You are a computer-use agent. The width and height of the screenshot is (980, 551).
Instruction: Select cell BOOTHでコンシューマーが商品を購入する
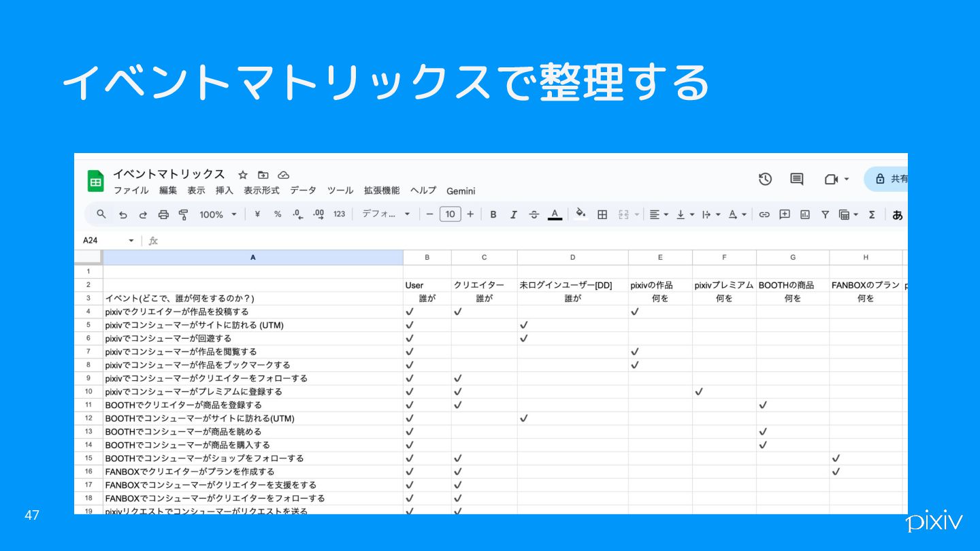(x=252, y=445)
